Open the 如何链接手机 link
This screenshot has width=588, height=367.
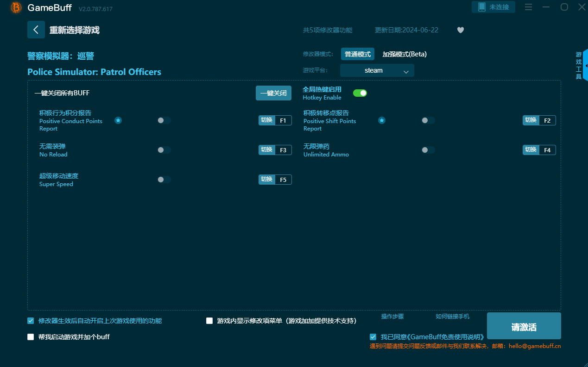(x=453, y=317)
